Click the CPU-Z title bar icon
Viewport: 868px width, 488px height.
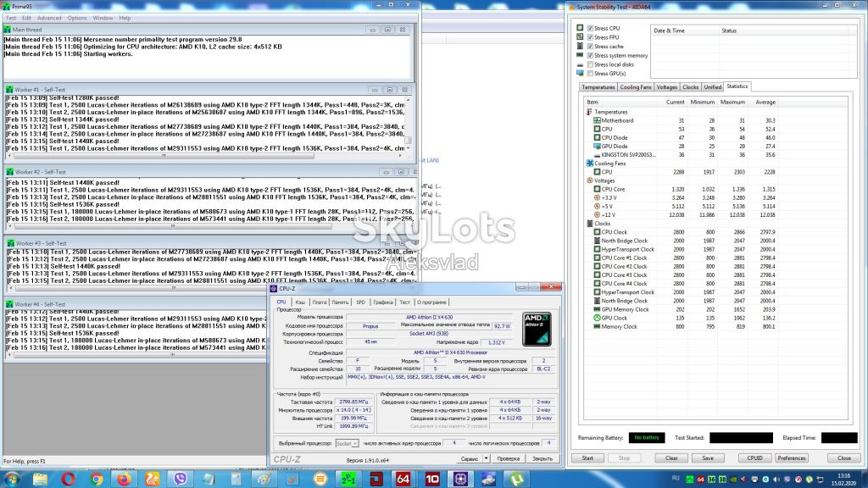click(x=274, y=288)
